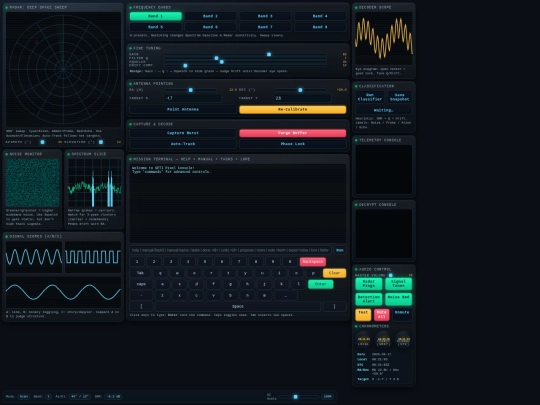Click the Drift Comp slider handle
Image resolution: width=540 pixels, height=405 pixels.
click(x=185, y=65)
